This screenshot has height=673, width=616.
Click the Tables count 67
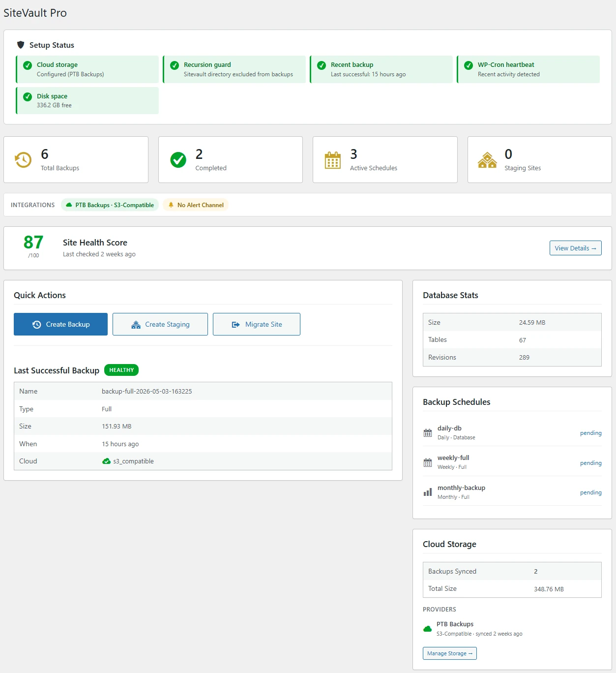pos(523,340)
